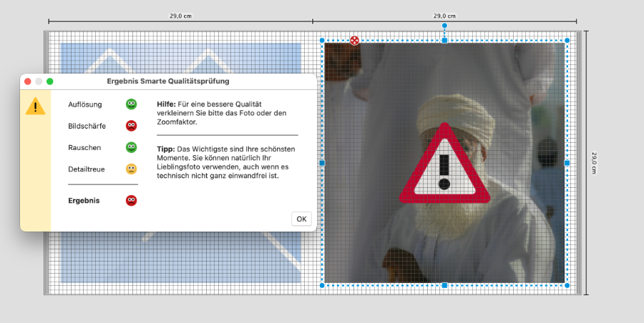Click the bold Ergebnis label
644x323 pixels.
(x=84, y=201)
